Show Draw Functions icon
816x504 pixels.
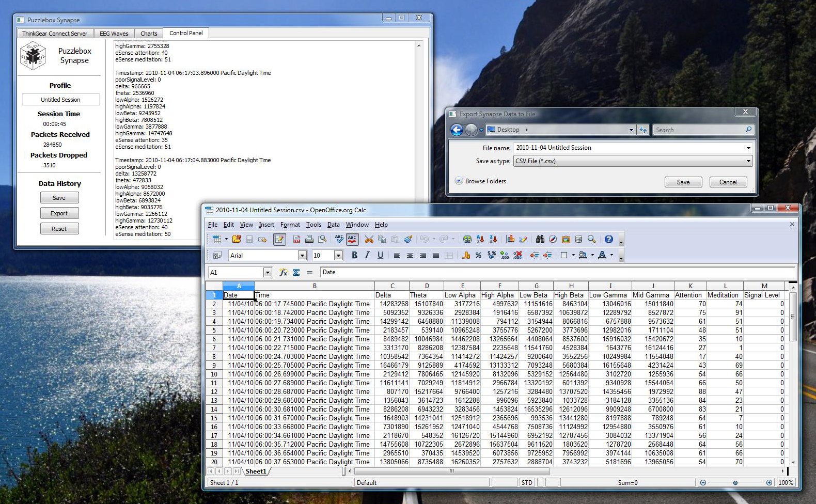(523, 239)
